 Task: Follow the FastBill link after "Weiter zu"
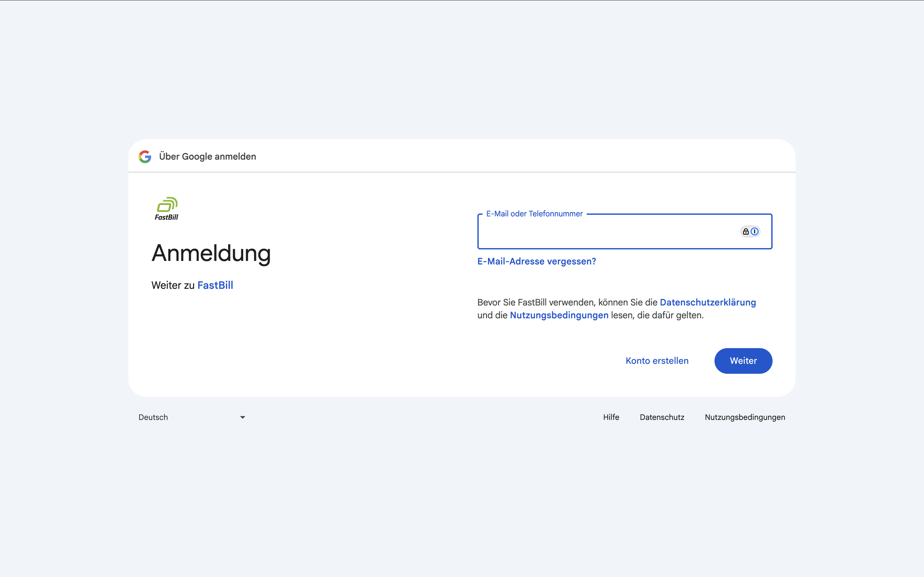[x=215, y=285]
